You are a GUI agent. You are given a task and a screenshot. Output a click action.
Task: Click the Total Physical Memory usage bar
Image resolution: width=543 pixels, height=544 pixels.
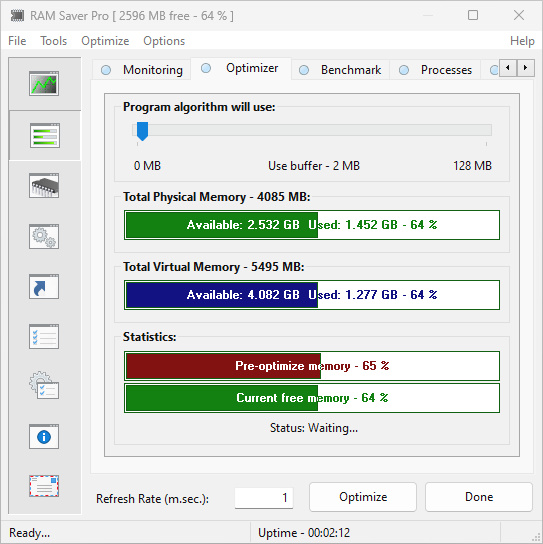tap(312, 225)
